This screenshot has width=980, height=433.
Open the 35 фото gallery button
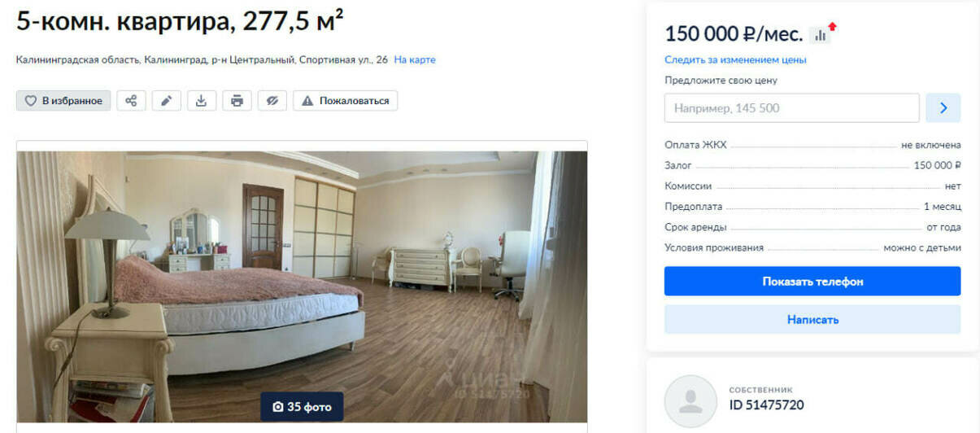[x=302, y=407]
